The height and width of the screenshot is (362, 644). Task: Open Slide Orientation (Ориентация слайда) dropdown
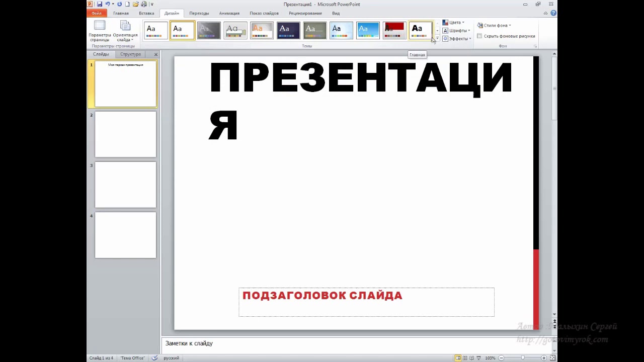tap(125, 31)
